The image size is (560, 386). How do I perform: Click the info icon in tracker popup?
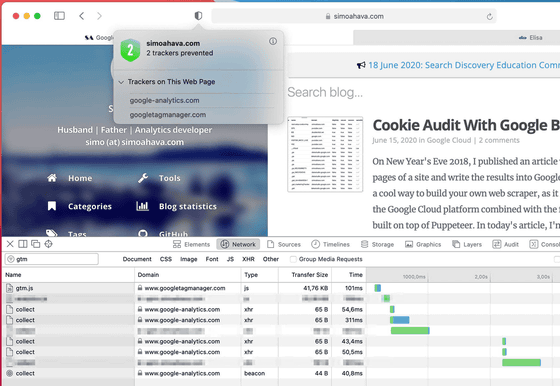point(273,41)
